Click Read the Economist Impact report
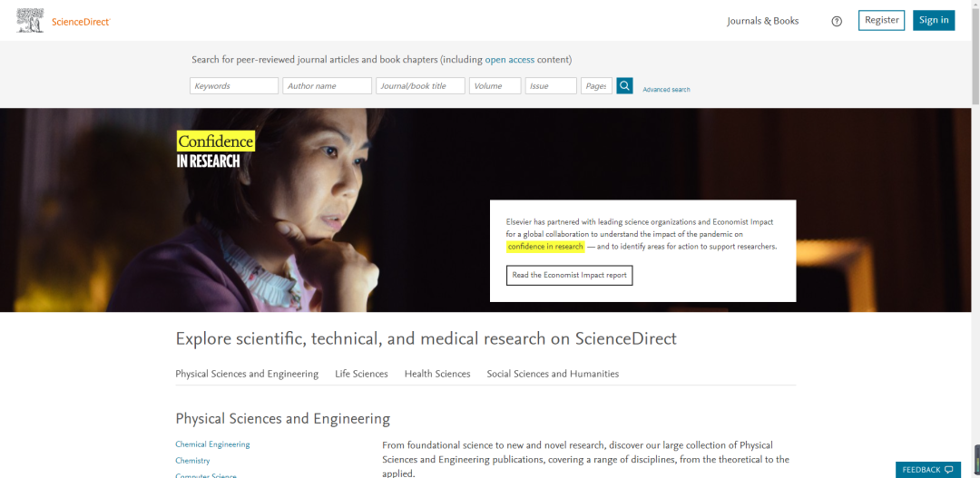 point(569,275)
